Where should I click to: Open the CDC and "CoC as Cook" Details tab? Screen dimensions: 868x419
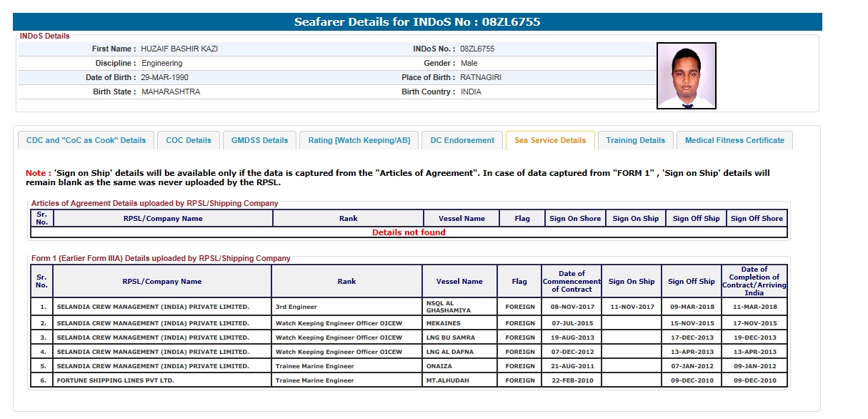click(86, 140)
